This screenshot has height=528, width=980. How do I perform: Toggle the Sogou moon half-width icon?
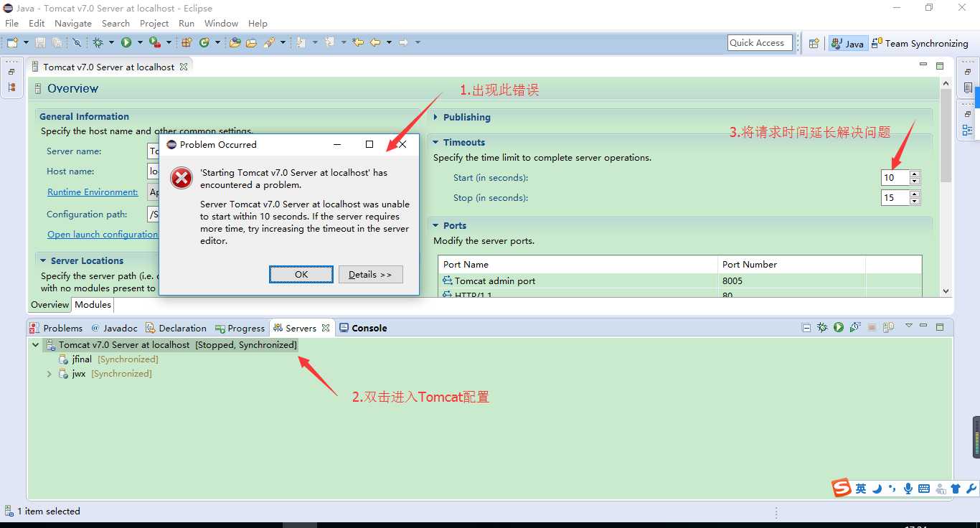coord(877,489)
